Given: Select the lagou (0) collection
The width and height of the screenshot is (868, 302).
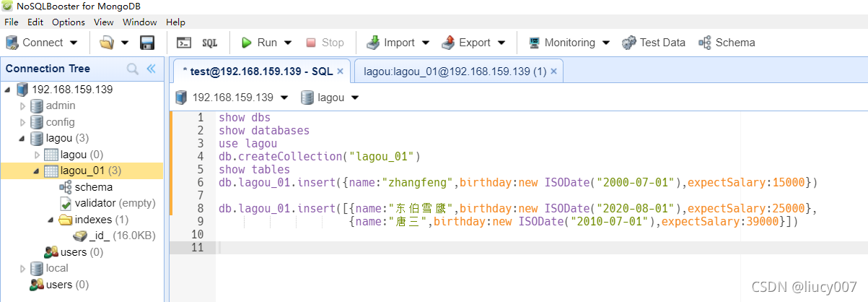Looking at the screenshot, I should coord(82,155).
